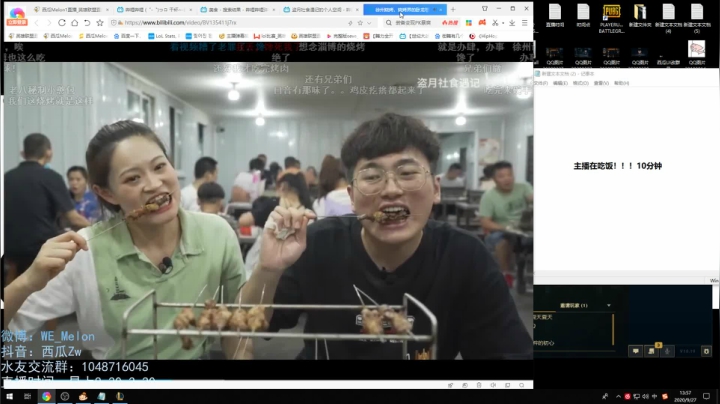Toggle mute icon in browser bottom bar
720x404 pixels.
pyautogui.click(x=493, y=385)
